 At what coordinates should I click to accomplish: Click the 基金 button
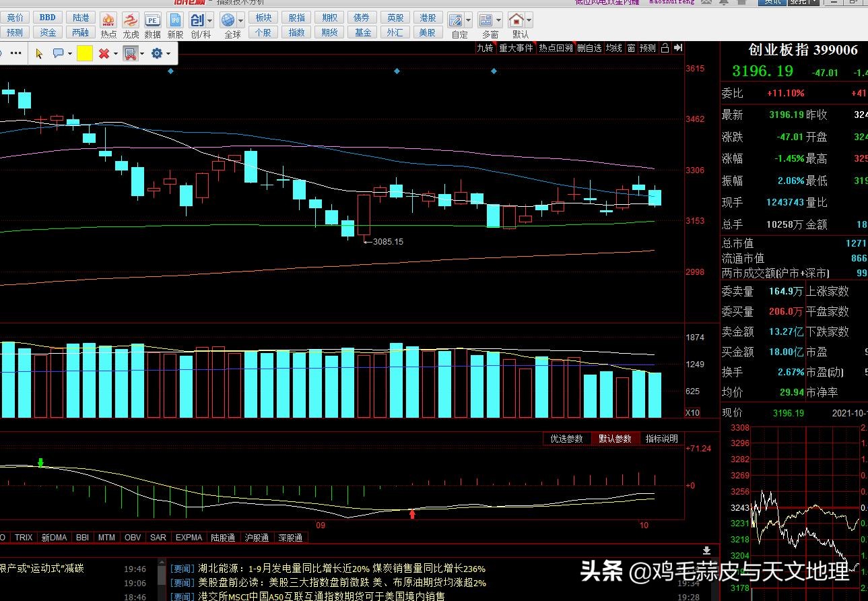(362, 32)
